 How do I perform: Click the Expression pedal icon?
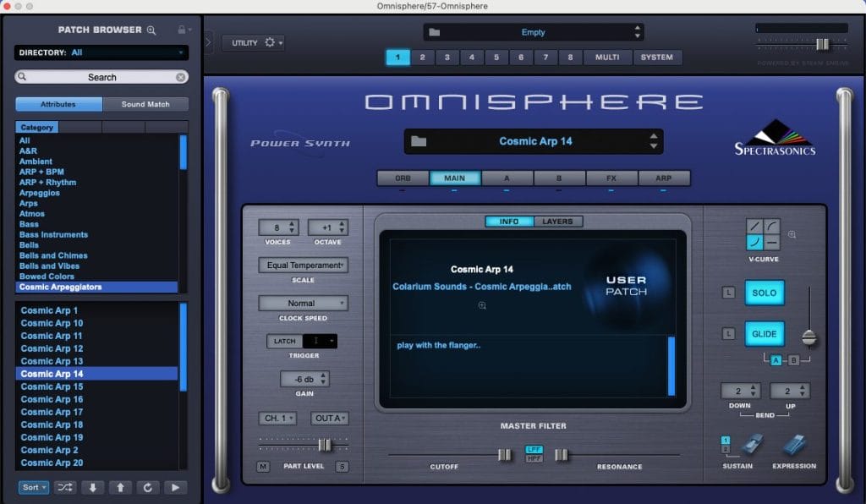pos(794,445)
